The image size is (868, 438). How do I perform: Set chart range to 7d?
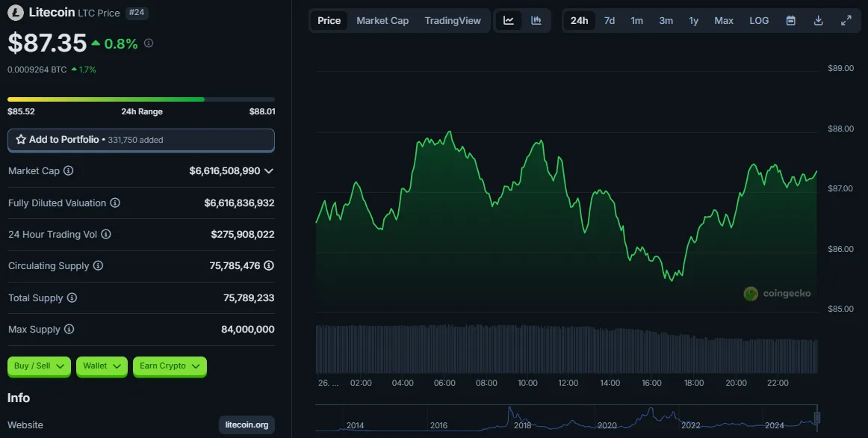click(610, 20)
